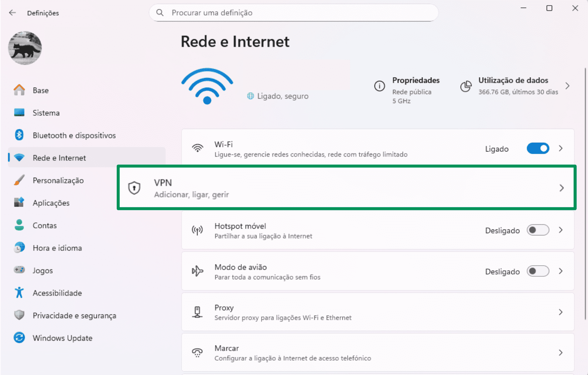Open Windows Update using its icon
Viewport: 588px width, 375px height.
click(x=19, y=338)
